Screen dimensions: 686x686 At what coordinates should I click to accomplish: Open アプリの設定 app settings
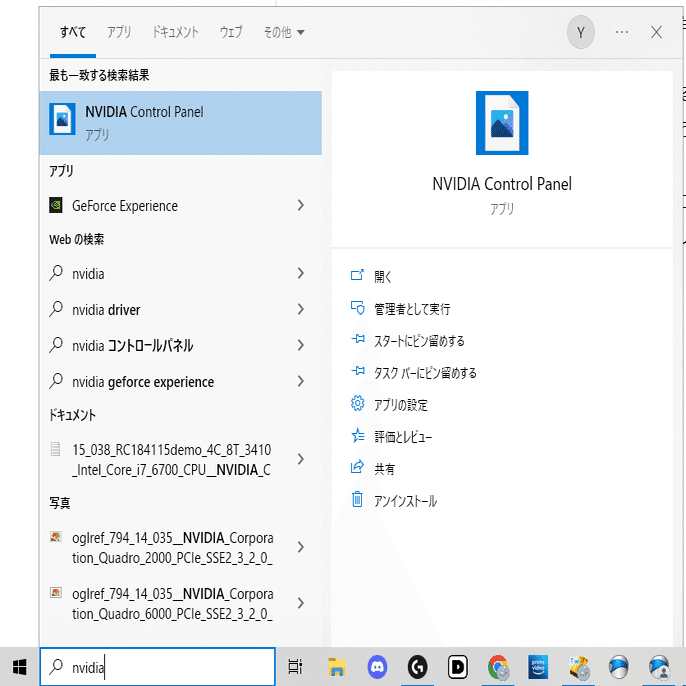click(x=400, y=405)
